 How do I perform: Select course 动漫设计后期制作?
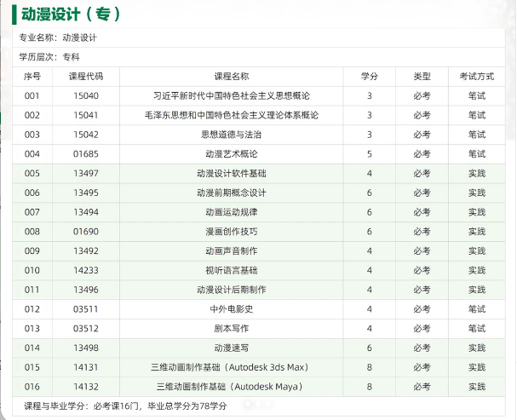[232, 290]
